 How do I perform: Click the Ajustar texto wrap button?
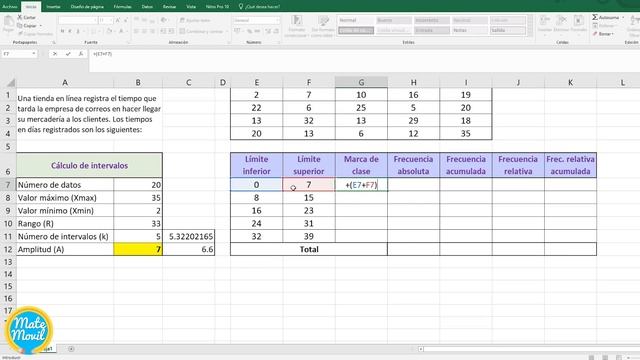195,20
